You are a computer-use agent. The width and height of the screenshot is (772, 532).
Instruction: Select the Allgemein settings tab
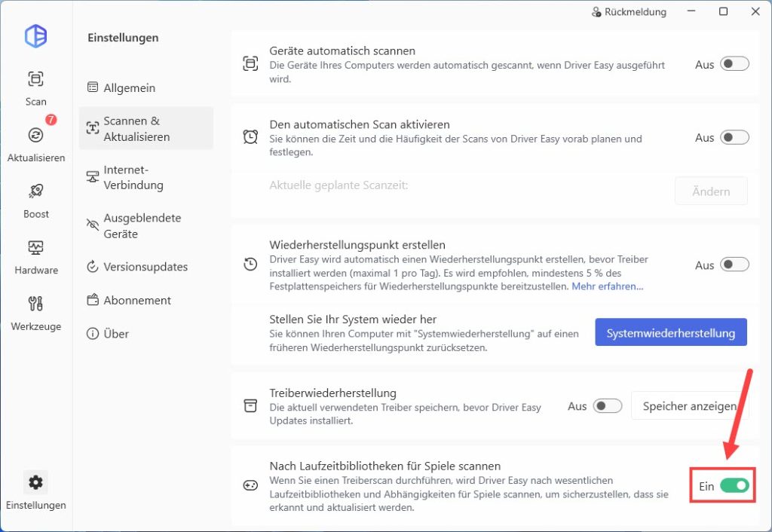point(146,87)
